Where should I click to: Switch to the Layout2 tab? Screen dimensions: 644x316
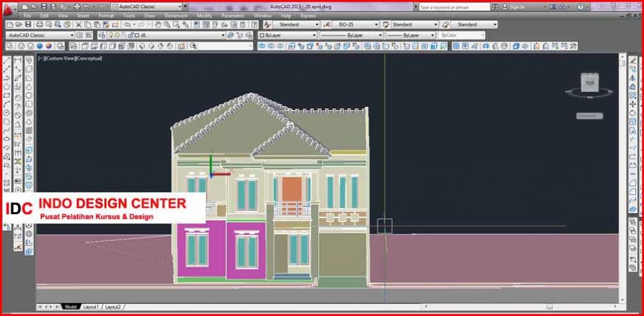click(113, 307)
